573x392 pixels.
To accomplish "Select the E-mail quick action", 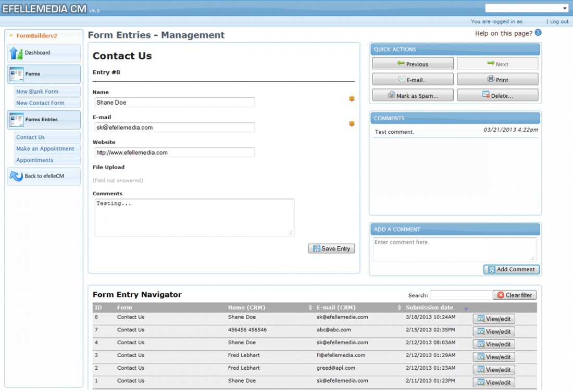I will click(x=413, y=78).
